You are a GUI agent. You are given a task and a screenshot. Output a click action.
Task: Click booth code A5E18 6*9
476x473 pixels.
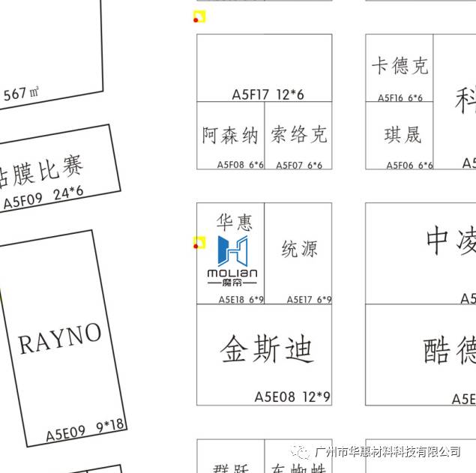coord(241,300)
